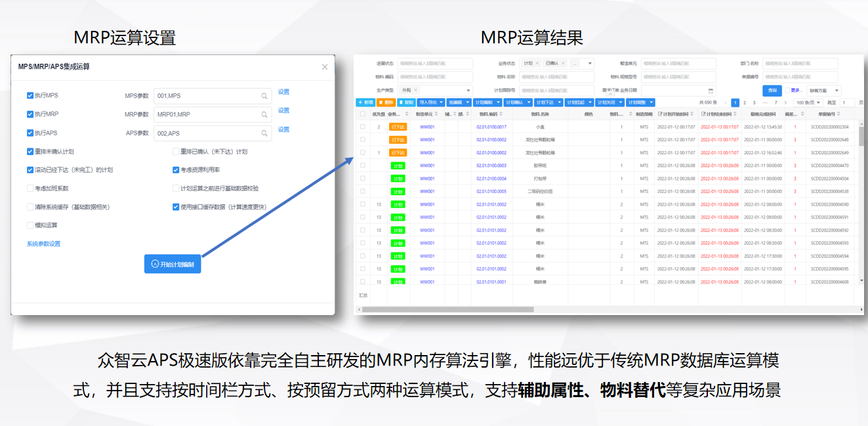
Task: Click the 开始计划编制 button
Action: [173, 264]
